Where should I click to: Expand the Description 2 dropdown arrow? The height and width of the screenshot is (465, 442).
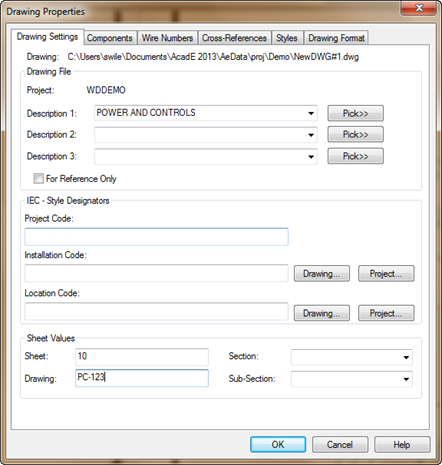click(x=311, y=135)
